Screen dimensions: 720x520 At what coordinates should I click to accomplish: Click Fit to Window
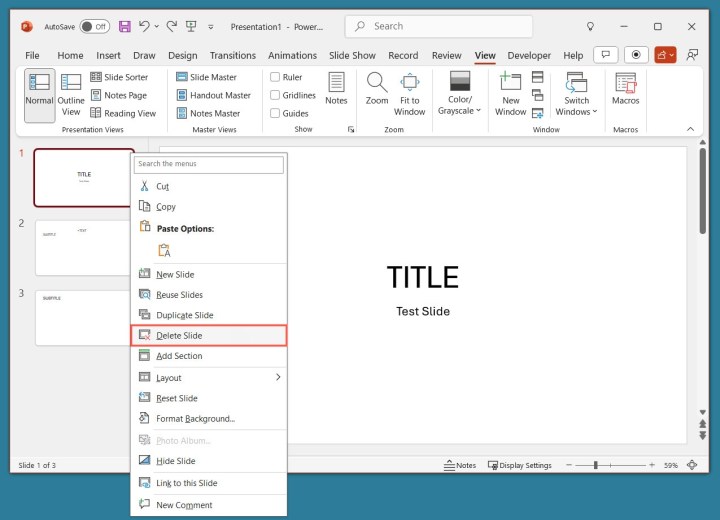(x=410, y=94)
